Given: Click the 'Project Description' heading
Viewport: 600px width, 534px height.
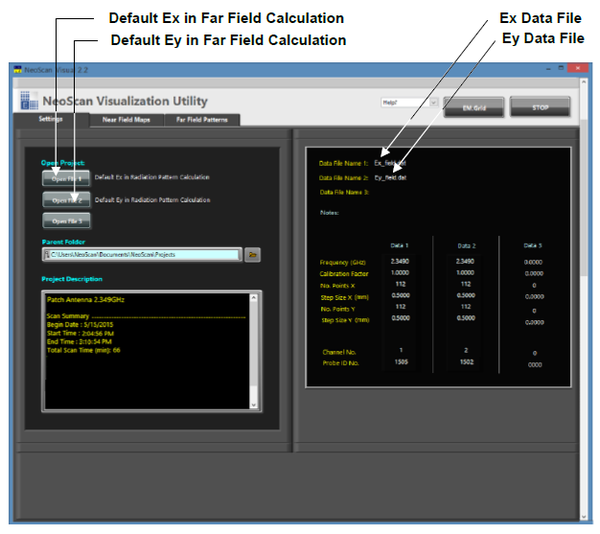Looking at the screenshot, I should coord(72,279).
